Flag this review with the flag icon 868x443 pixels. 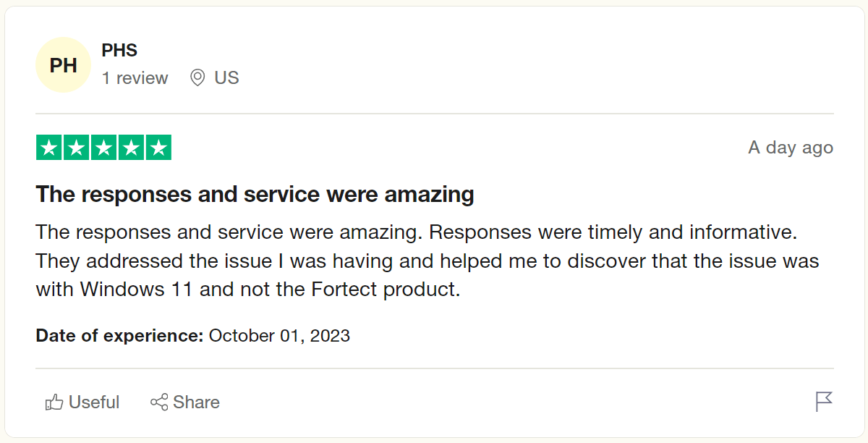click(824, 402)
